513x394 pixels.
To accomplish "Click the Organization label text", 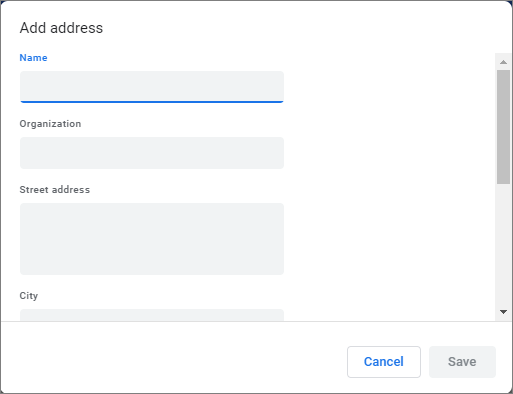I will click(50, 124).
